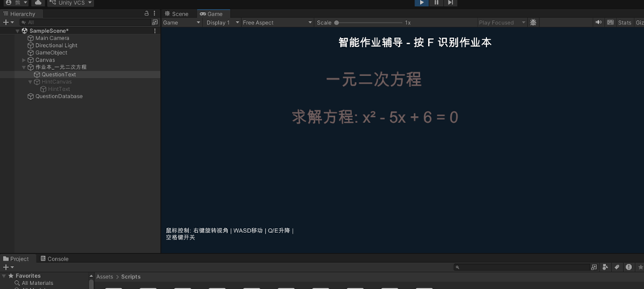Switch to the Hierarchy tab
The image size is (644, 289).
click(19, 13)
